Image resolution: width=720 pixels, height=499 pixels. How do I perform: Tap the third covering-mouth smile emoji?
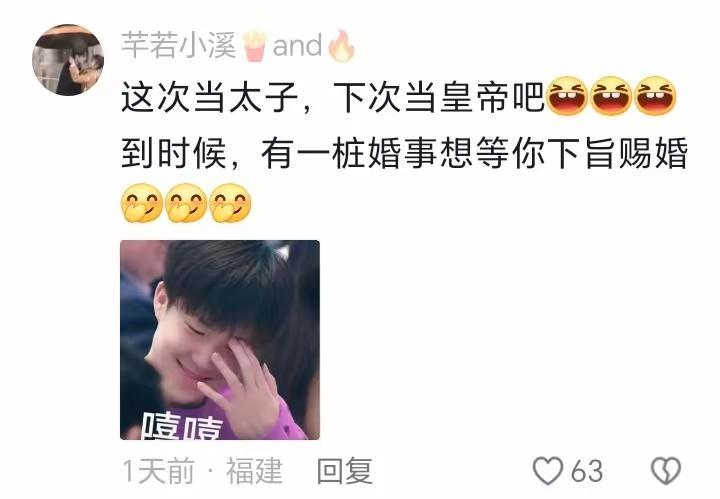click(x=231, y=203)
